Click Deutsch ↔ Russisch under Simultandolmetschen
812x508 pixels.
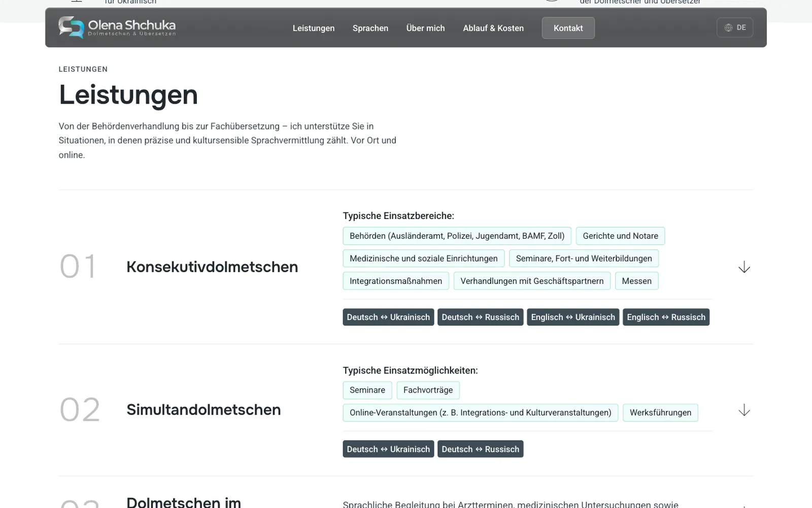480,449
